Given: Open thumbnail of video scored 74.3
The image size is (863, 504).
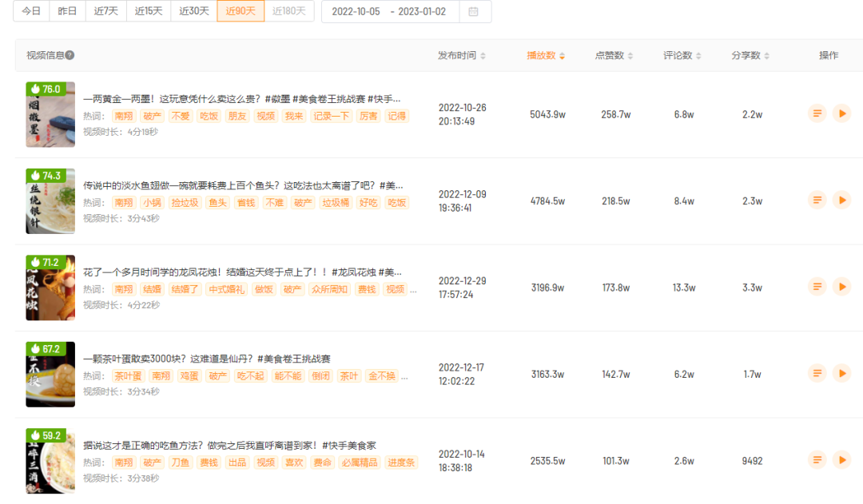Looking at the screenshot, I should (x=50, y=200).
